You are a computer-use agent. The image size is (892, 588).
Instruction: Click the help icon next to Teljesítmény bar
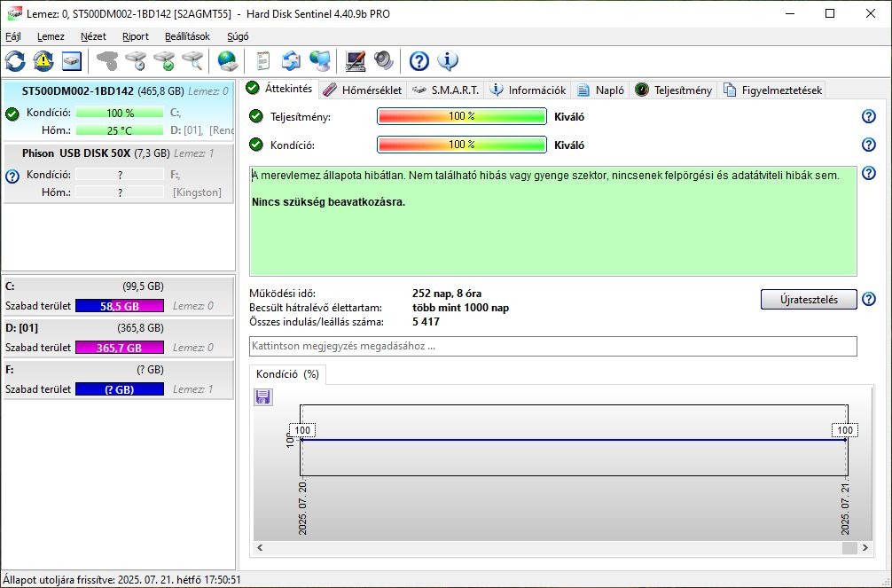[869, 116]
